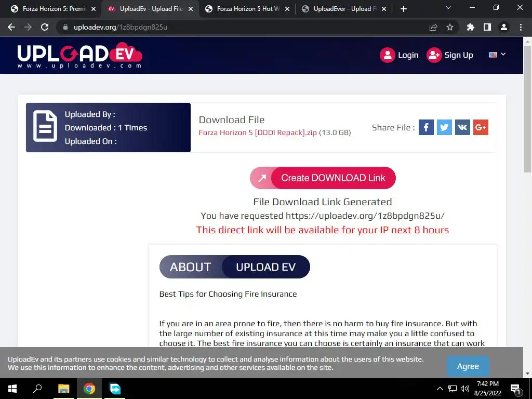532x399 pixels.
Task: Show hidden system tray icons
Action: (x=440, y=389)
